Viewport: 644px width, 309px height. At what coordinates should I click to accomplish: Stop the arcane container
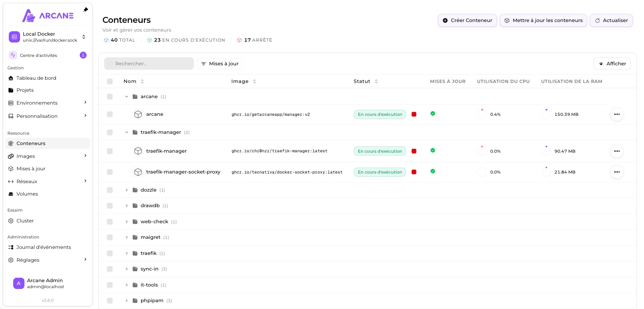click(x=414, y=114)
